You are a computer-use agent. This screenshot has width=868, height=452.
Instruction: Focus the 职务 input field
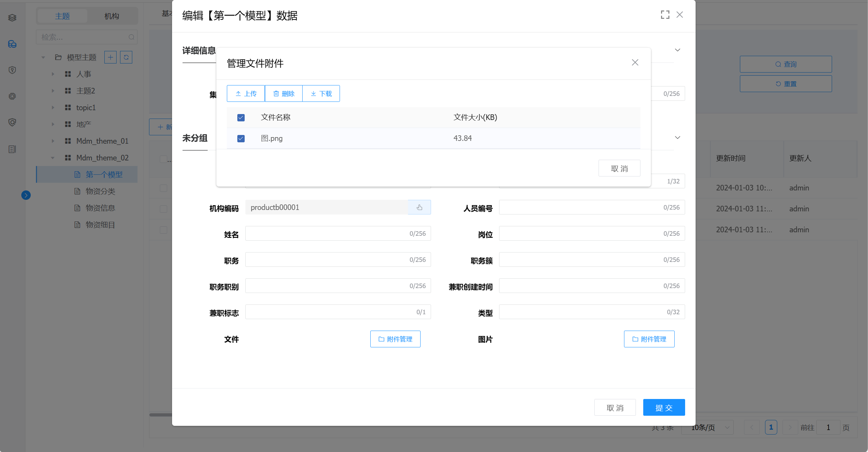[x=338, y=259]
